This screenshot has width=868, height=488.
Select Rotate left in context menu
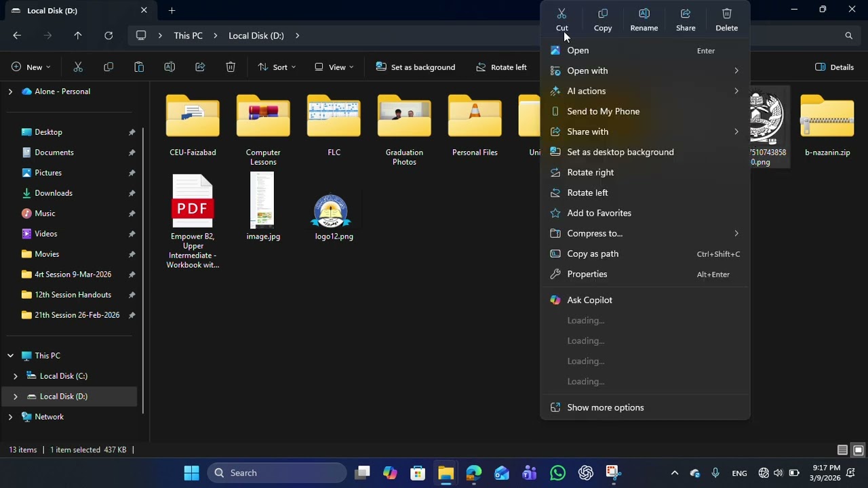[645, 192]
